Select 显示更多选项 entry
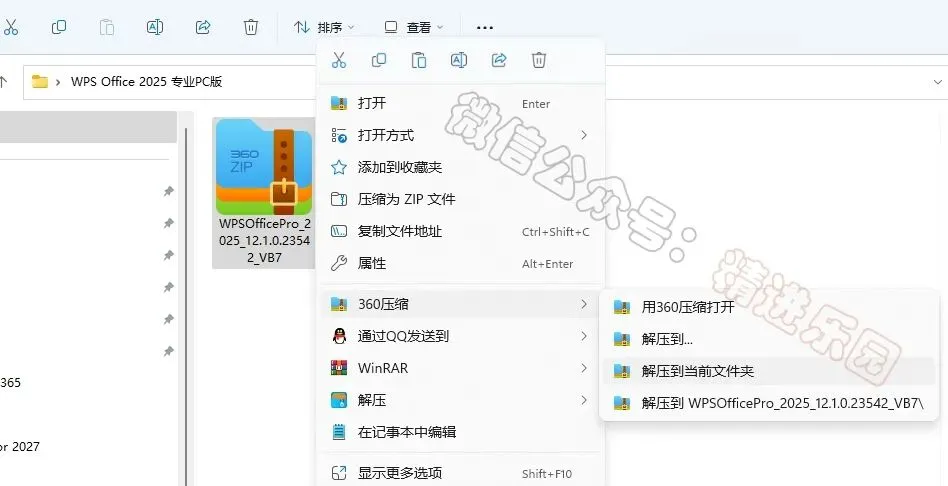This screenshot has width=948, height=486. (461, 473)
